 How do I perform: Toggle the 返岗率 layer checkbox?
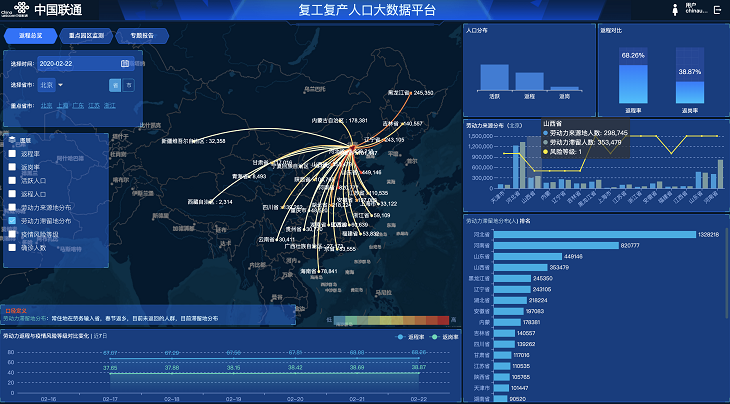click(12, 167)
